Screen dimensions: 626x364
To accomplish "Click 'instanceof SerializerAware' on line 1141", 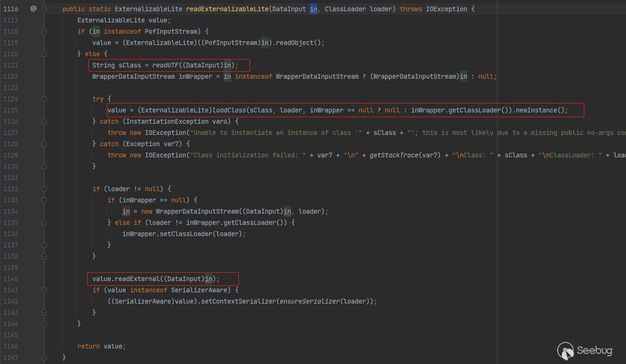I will (x=179, y=290).
